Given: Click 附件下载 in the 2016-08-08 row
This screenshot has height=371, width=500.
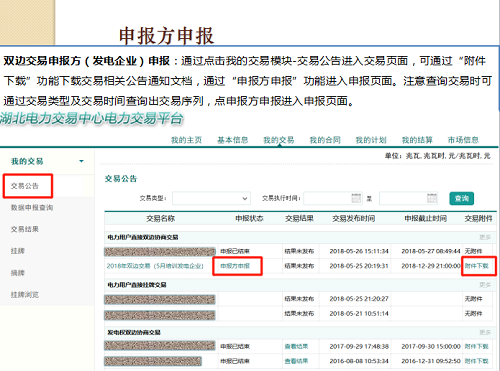Looking at the screenshot, I should tap(477, 361).
